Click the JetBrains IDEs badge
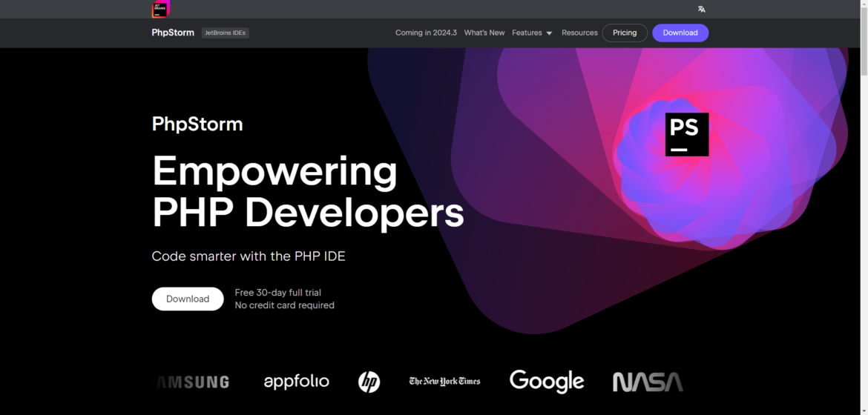Viewport: 868px width, 415px height. [x=225, y=33]
